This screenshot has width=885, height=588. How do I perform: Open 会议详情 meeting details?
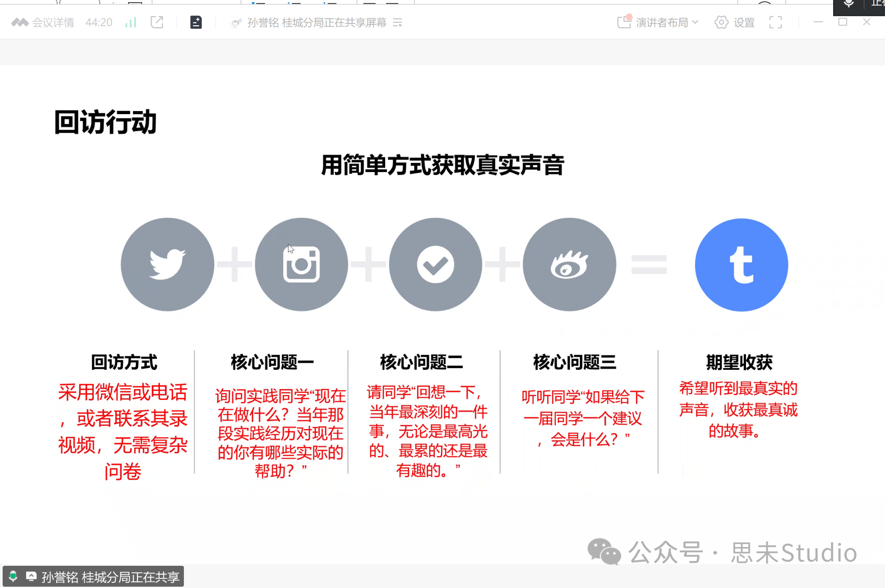[54, 22]
